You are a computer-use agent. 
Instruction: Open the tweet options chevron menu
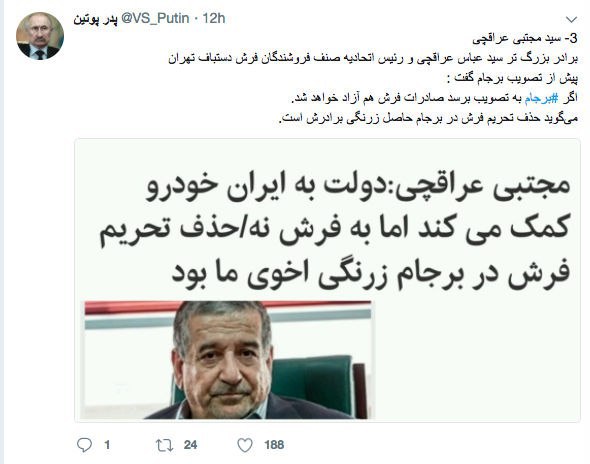tap(572, 19)
